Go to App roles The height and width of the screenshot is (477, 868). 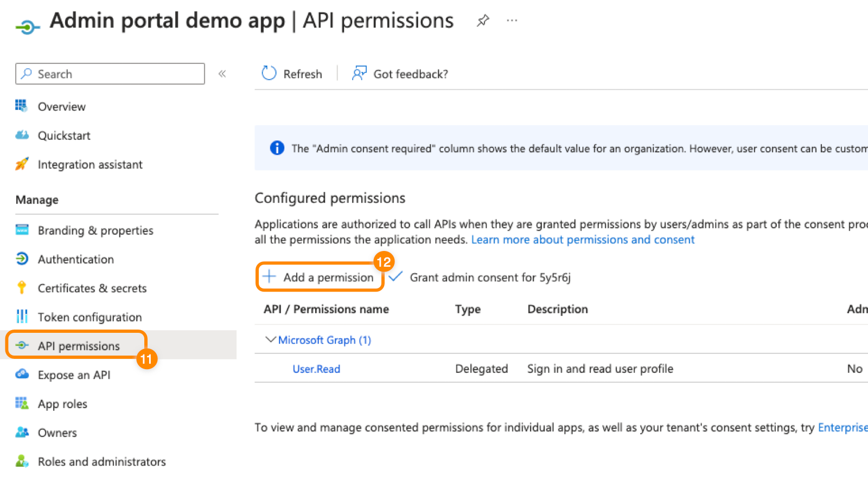62,404
